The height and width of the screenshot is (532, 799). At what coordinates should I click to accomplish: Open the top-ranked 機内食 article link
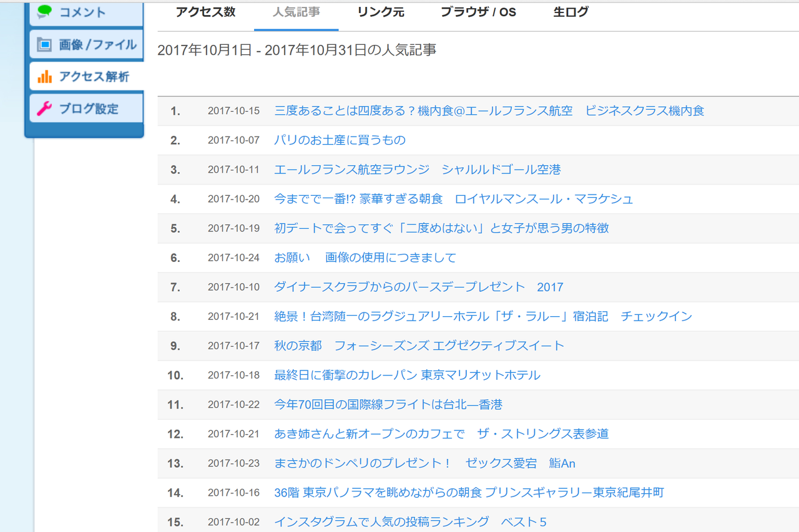click(489, 111)
